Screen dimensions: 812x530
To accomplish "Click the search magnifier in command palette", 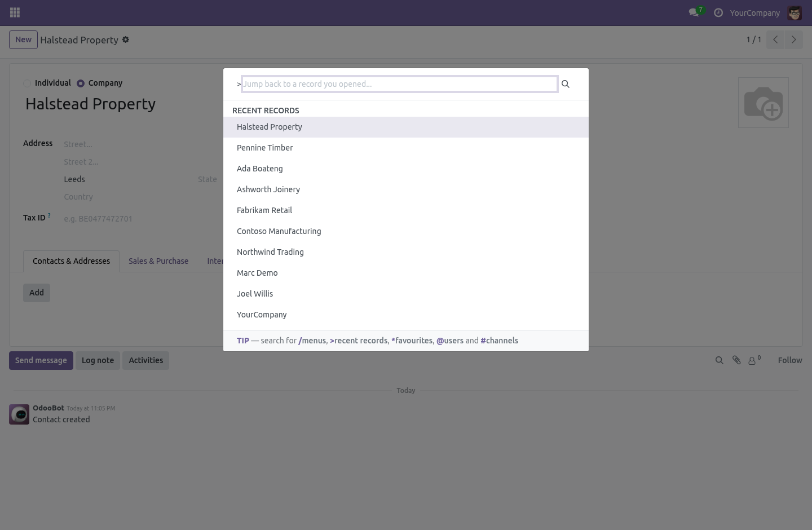I will tap(566, 84).
